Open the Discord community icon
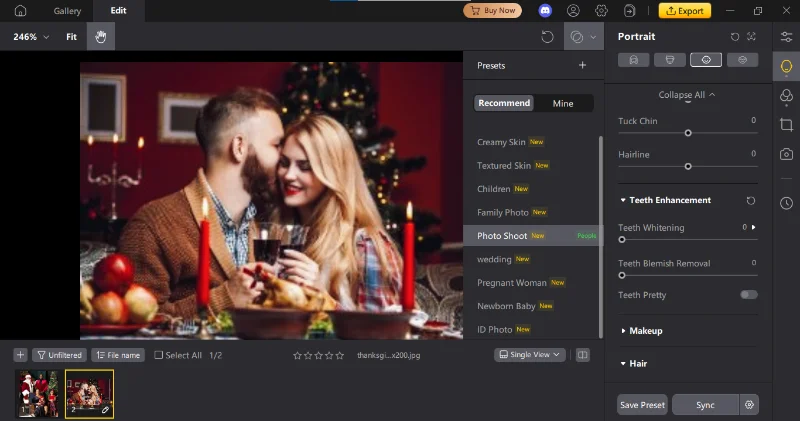The image size is (800, 421). pyautogui.click(x=545, y=11)
